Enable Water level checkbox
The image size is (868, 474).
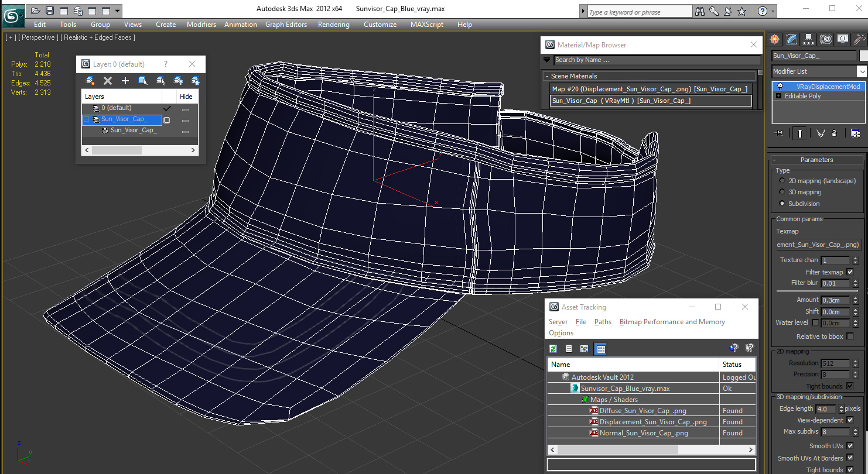point(815,323)
